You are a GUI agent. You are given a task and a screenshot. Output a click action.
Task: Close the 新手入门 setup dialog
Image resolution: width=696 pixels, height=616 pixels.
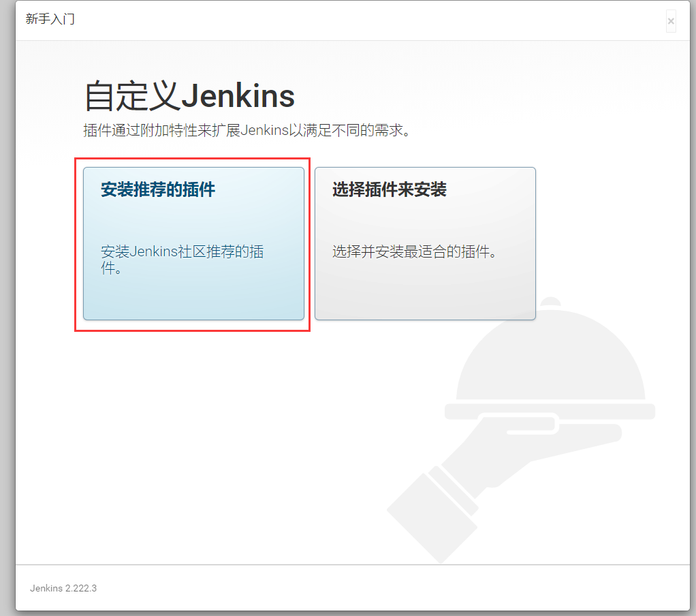(x=671, y=21)
